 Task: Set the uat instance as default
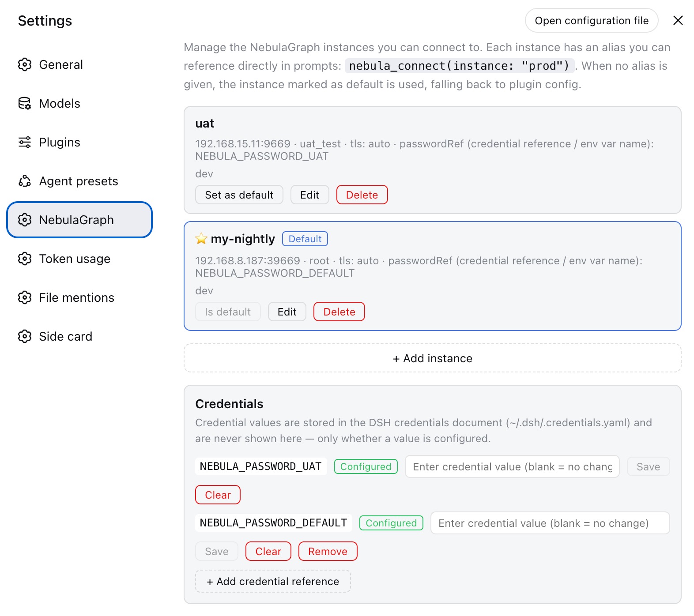(x=239, y=195)
